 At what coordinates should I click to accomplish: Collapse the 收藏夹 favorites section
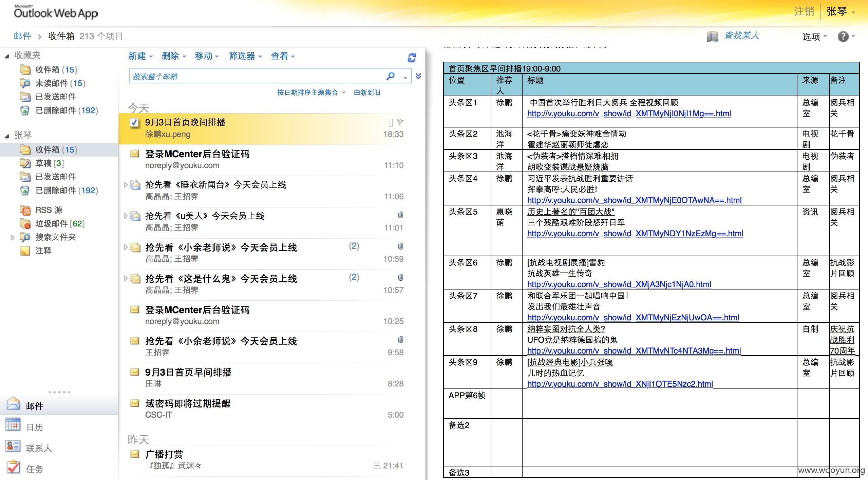tap(7, 56)
